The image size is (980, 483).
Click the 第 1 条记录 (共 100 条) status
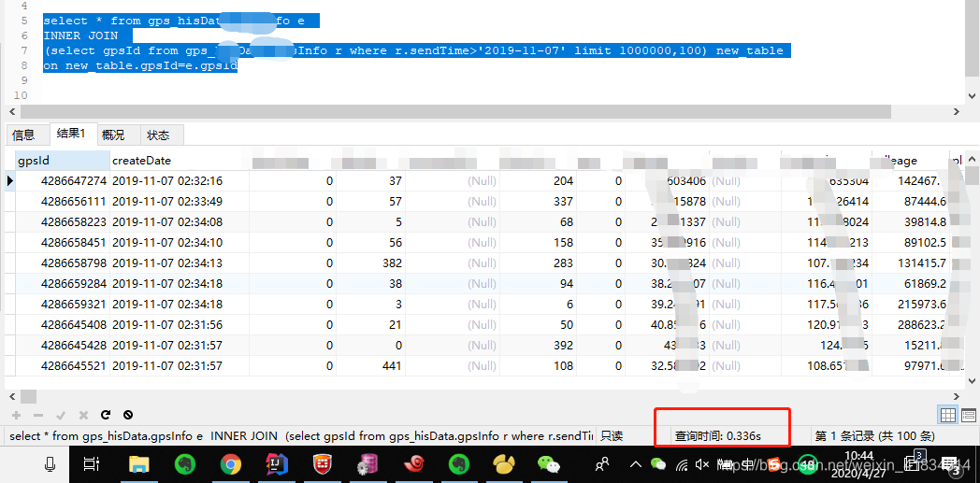tap(875, 436)
